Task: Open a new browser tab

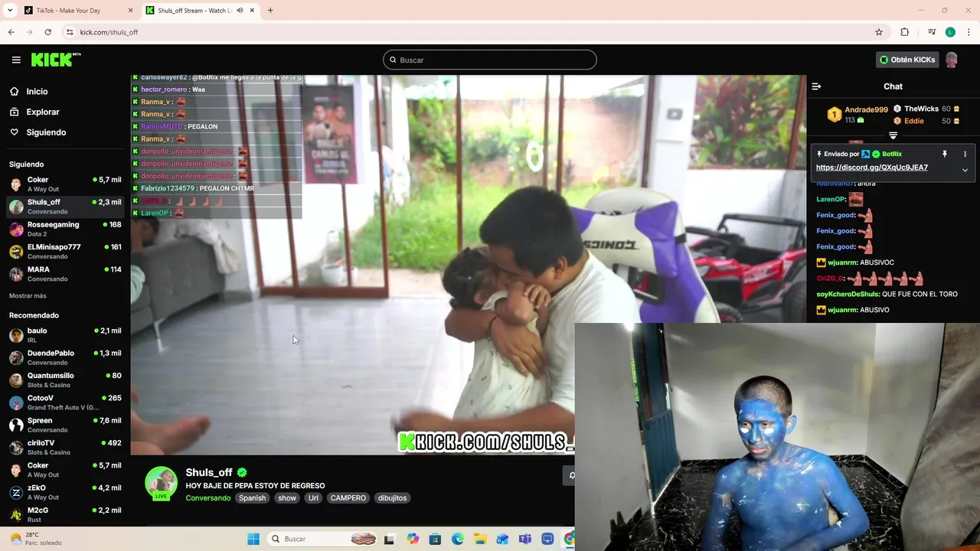Action: coord(270,11)
